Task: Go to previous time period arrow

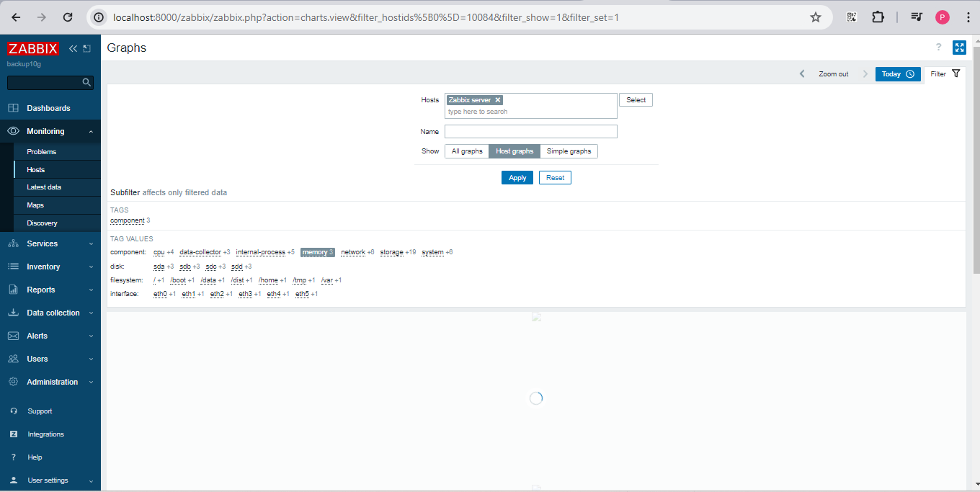Action: 802,74
